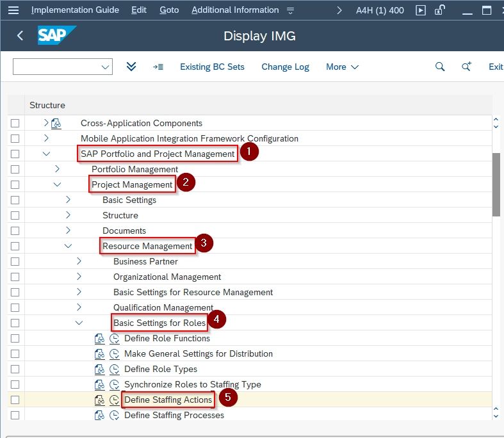Open documentation icon for Cross-Application Components
The height and width of the screenshot is (438, 504).
[56, 124]
